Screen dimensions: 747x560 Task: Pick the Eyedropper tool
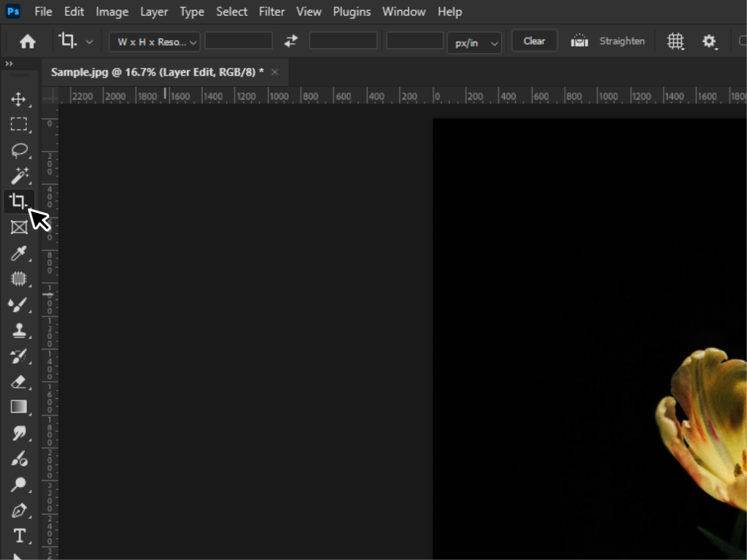point(18,253)
